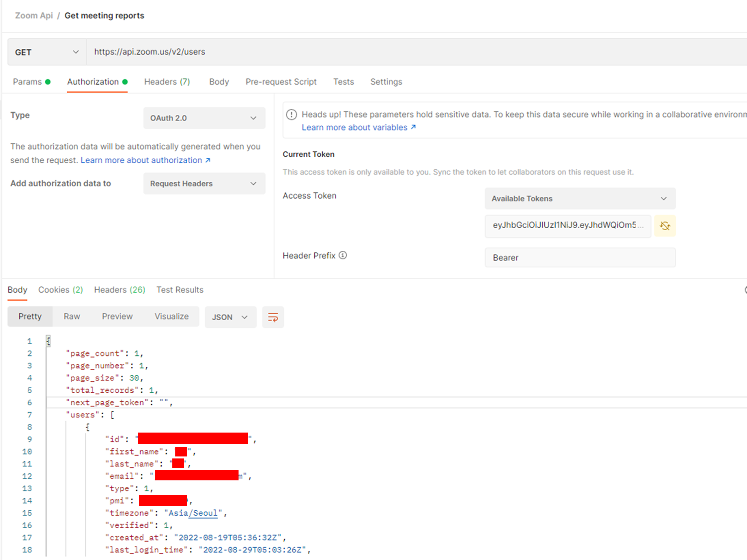Viewport: 747px width, 560px height.
Task: Click the "type": 1 line in response
Action: (129, 488)
